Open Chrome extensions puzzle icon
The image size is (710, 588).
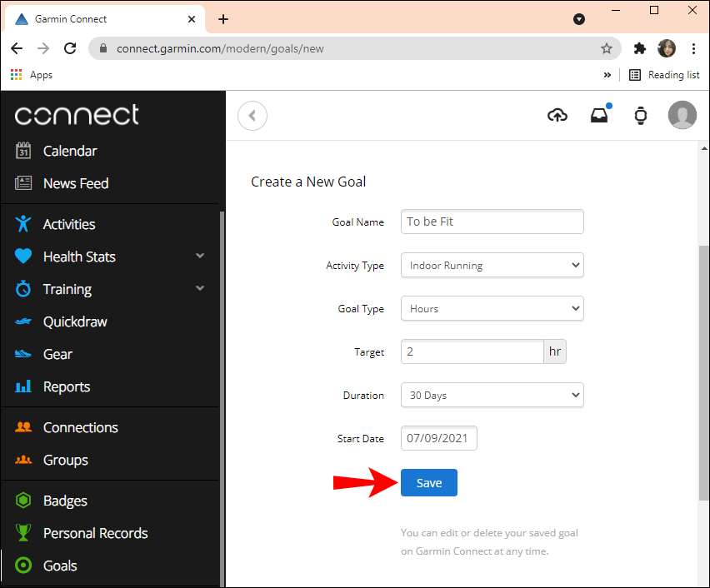(x=640, y=48)
